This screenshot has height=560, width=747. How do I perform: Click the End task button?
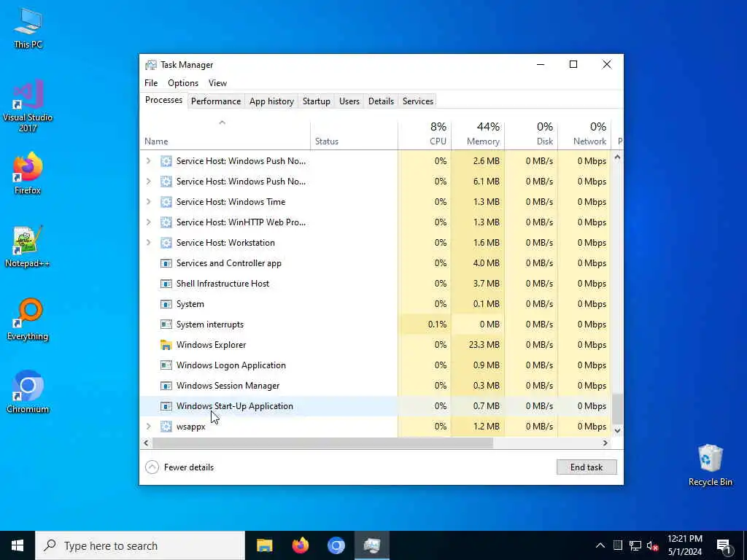point(587,467)
